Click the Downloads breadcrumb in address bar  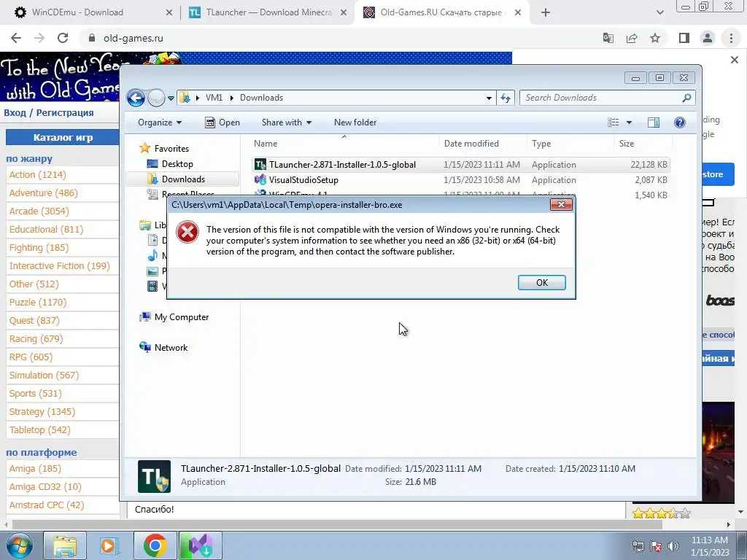(x=261, y=98)
